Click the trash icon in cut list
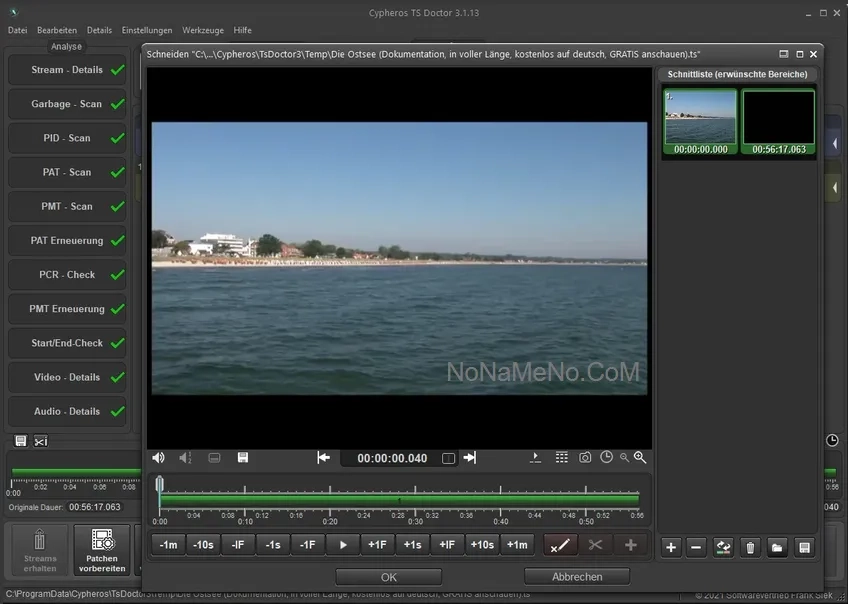This screenshot has width=848, height=604. 750,547
